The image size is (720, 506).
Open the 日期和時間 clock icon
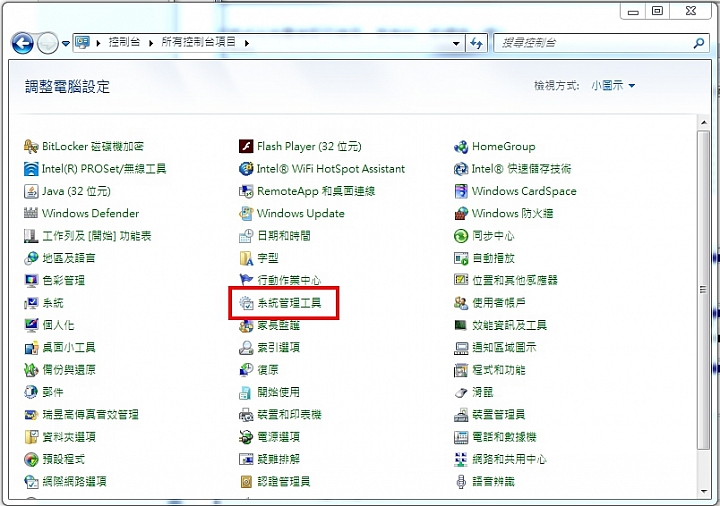pos(246,236)
